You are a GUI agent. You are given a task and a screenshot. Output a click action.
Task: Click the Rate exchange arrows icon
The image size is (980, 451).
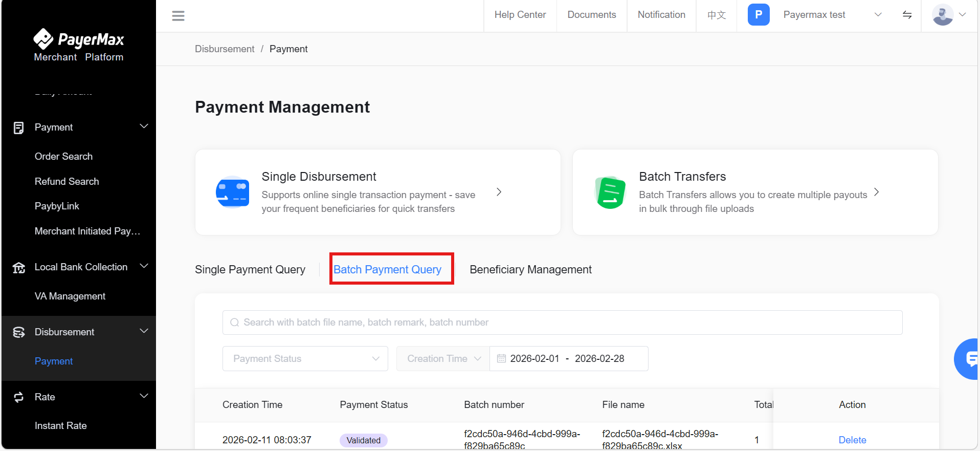(x=19, y=397)
